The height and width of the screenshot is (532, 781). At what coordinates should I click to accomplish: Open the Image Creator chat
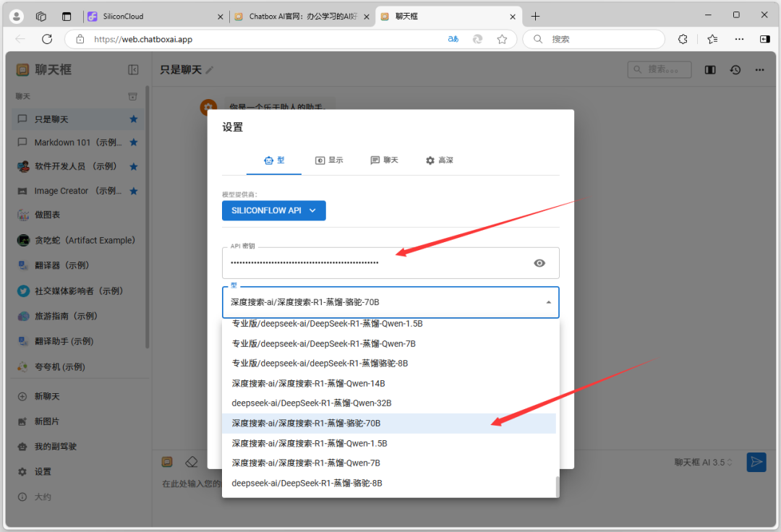[78, 191]
